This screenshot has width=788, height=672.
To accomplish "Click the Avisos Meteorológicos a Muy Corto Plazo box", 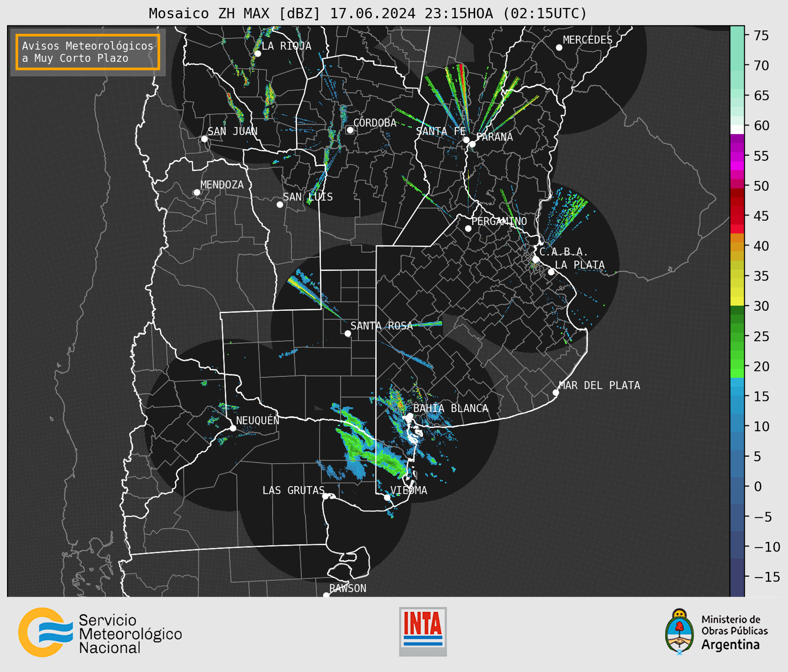I will point(88,52).
